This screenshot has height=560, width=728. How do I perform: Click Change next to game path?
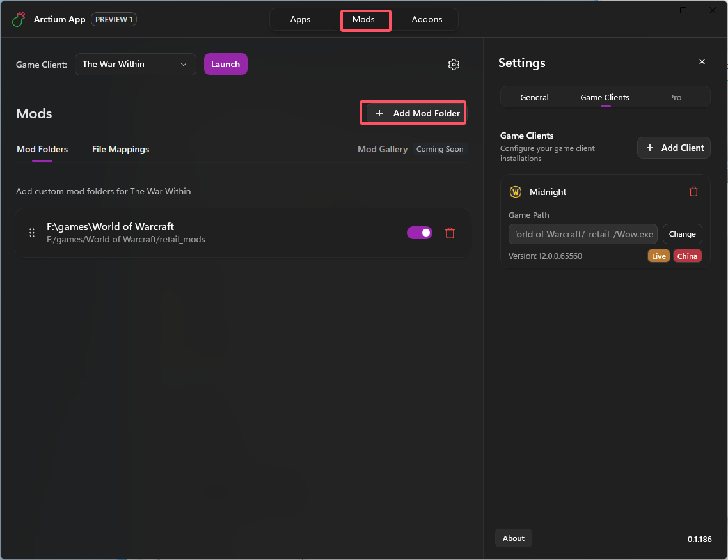click(682, 234)
